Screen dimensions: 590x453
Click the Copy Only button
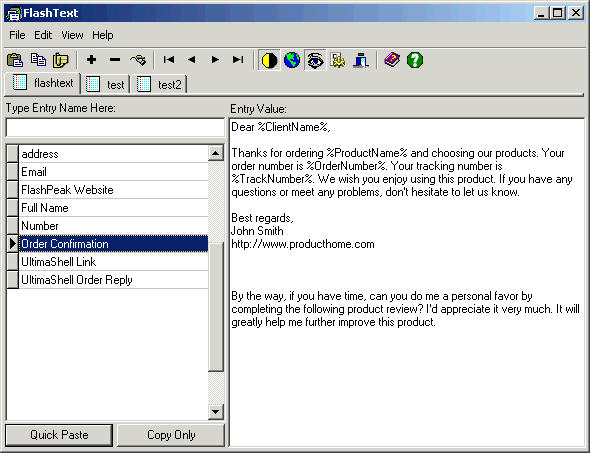click(171, 435)
